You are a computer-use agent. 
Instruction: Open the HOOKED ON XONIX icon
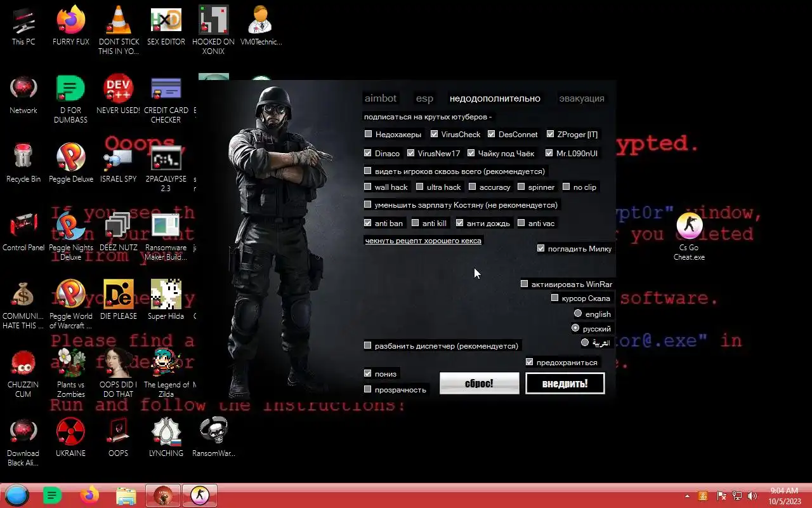coord(213,30)
